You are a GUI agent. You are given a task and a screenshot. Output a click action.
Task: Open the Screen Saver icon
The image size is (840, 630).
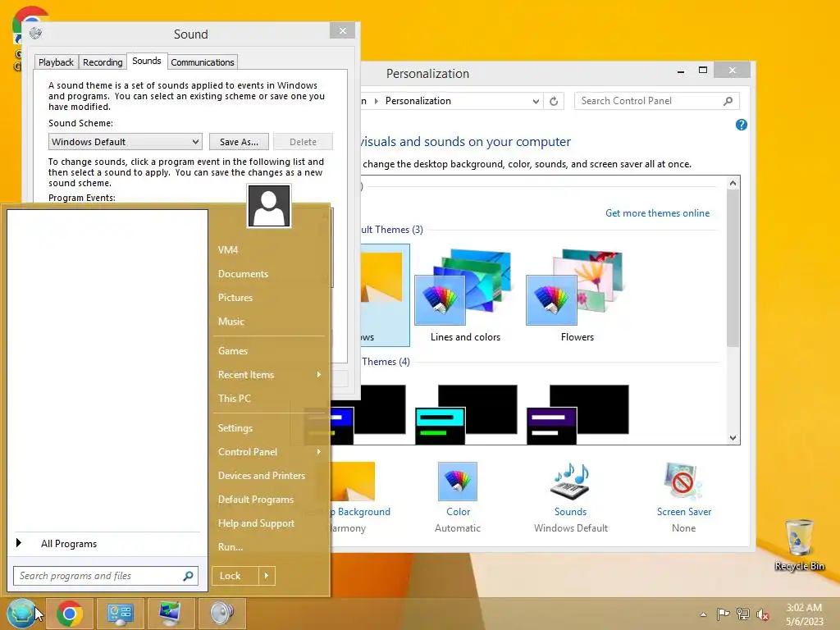pos(683,481)
